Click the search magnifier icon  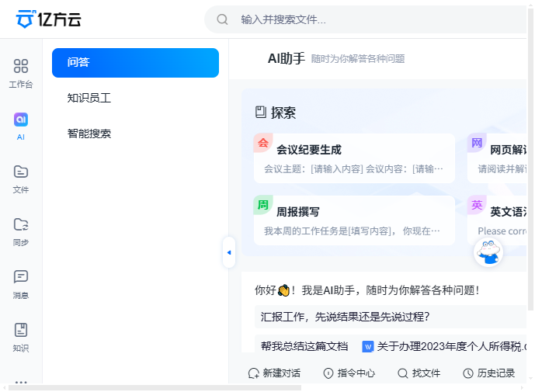pyautogui.click(x=222, y=19)
